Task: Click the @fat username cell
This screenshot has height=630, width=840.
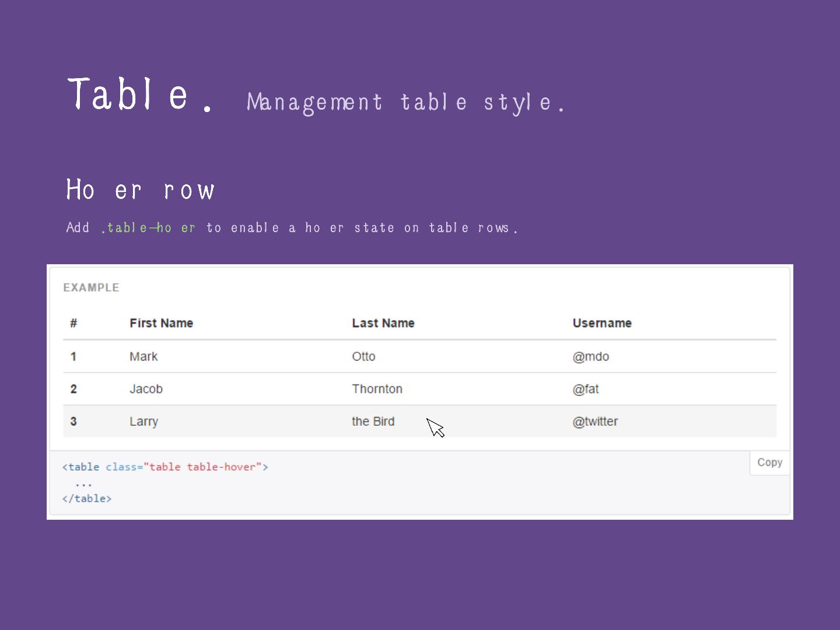Action: point(585,389)
